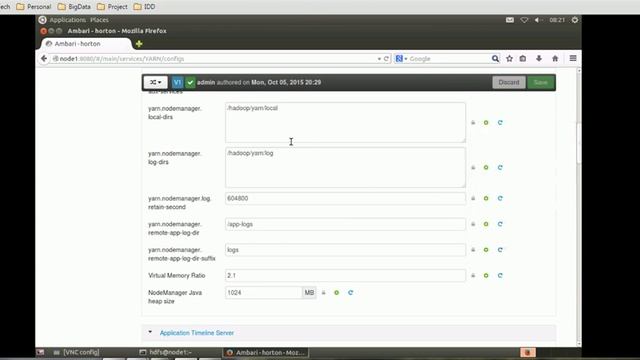Click the Save button
The height and width of the screenshot is (360, 640).
pyautogui.click(x=540, y=82)
